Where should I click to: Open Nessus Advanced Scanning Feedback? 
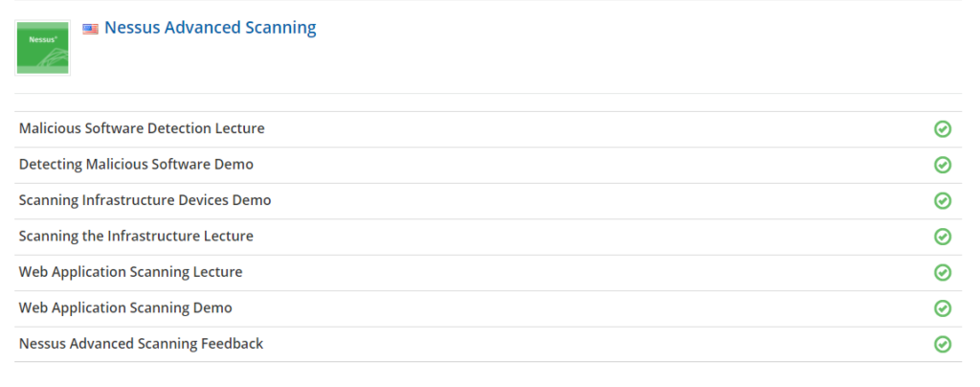point(141,343)
